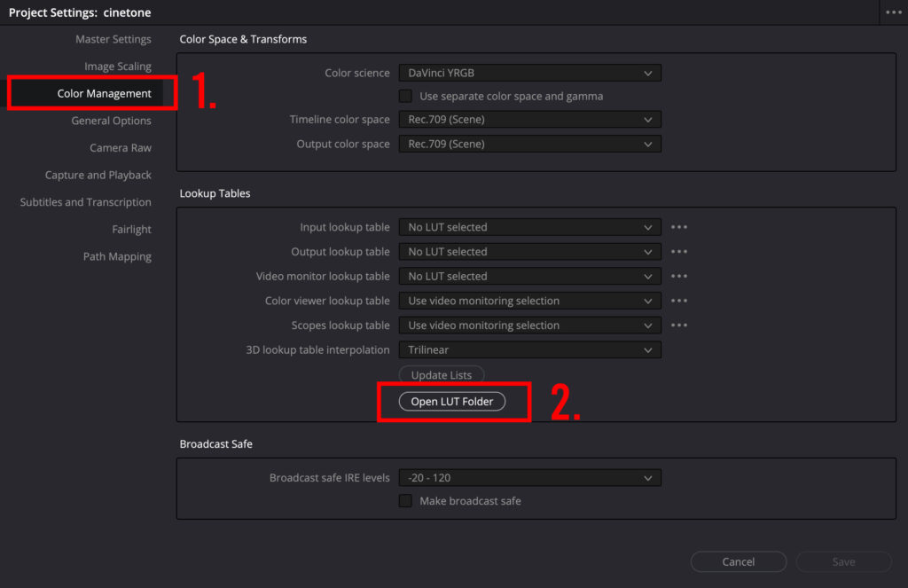The width and height of the screenshot is (908, 588).
Task: Click the ellipsis beside Output lookup table
Action: click(679, 252)
